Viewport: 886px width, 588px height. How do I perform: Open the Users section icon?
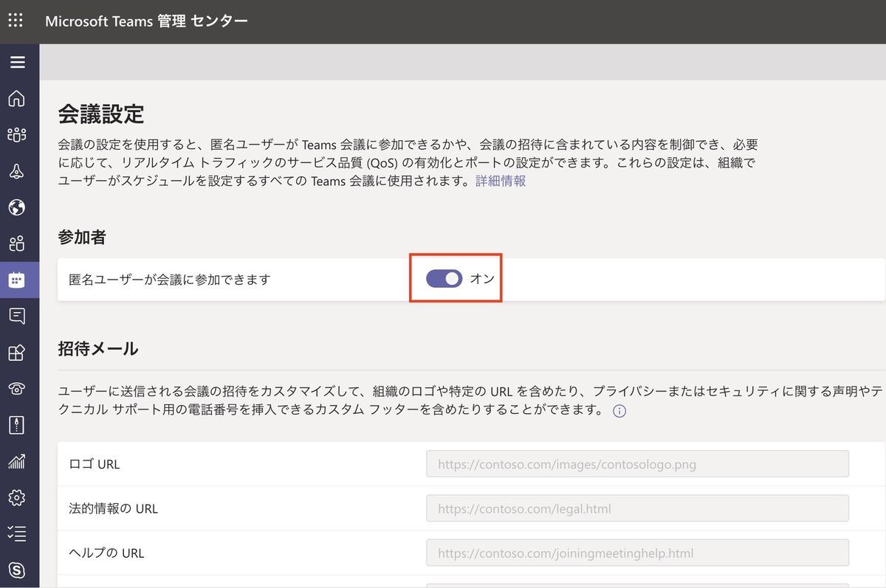17,243
